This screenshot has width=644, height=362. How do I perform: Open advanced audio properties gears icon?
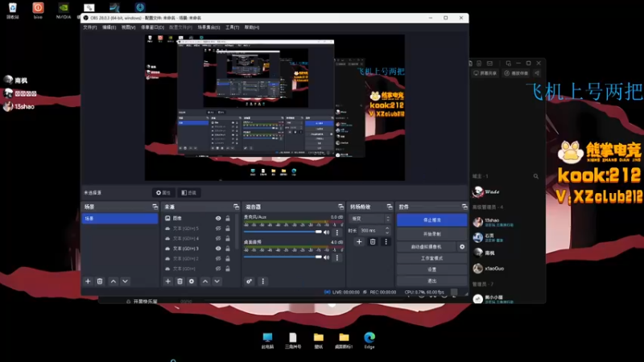tap(250, 281)
